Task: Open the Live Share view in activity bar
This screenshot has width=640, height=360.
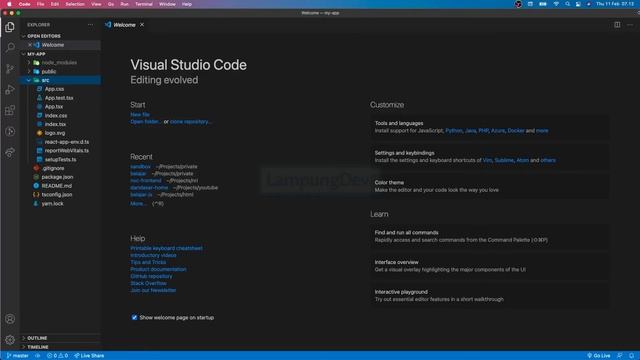Action: (10, 152)
